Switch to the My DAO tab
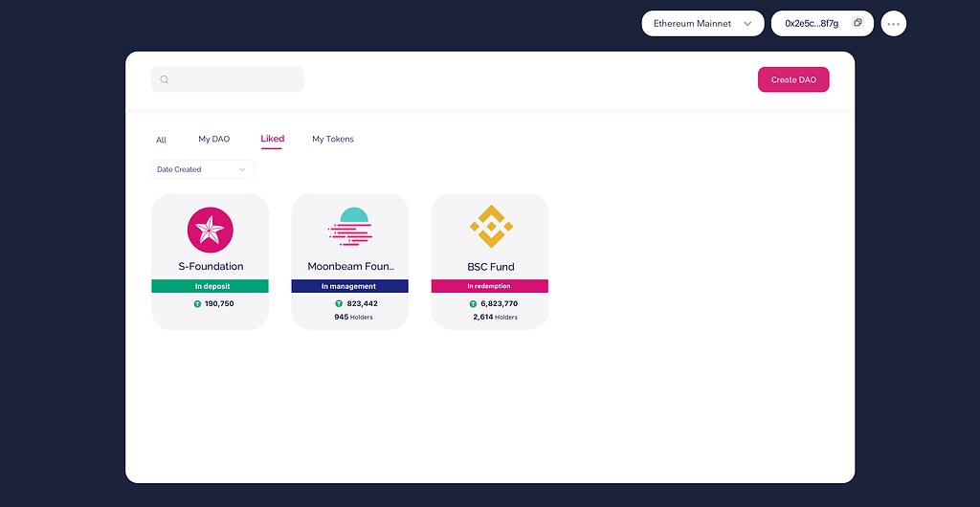Screen dimensions: 980x507 click(214, 140)
